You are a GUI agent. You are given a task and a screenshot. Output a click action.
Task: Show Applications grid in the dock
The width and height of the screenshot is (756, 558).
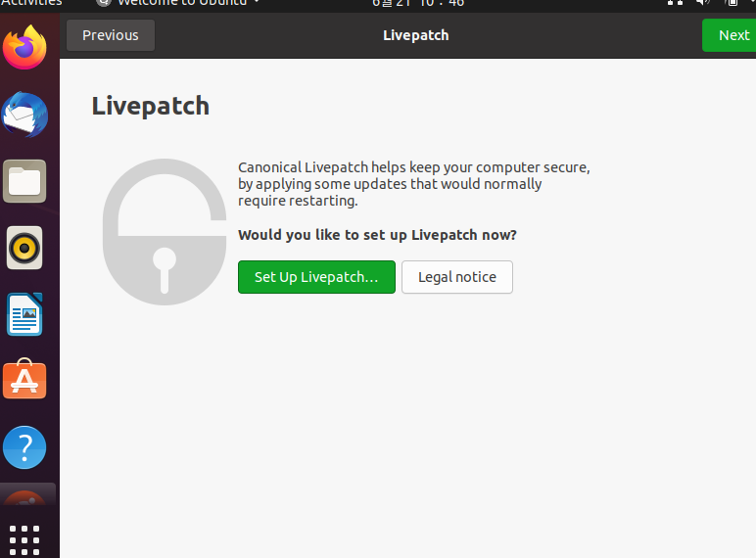24,540
